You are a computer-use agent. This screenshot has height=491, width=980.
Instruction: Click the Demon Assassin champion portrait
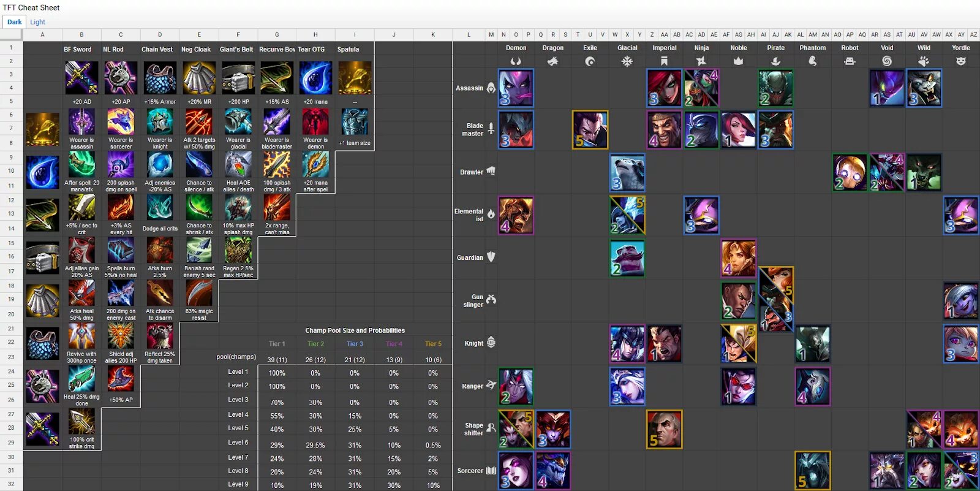[516, 88]
